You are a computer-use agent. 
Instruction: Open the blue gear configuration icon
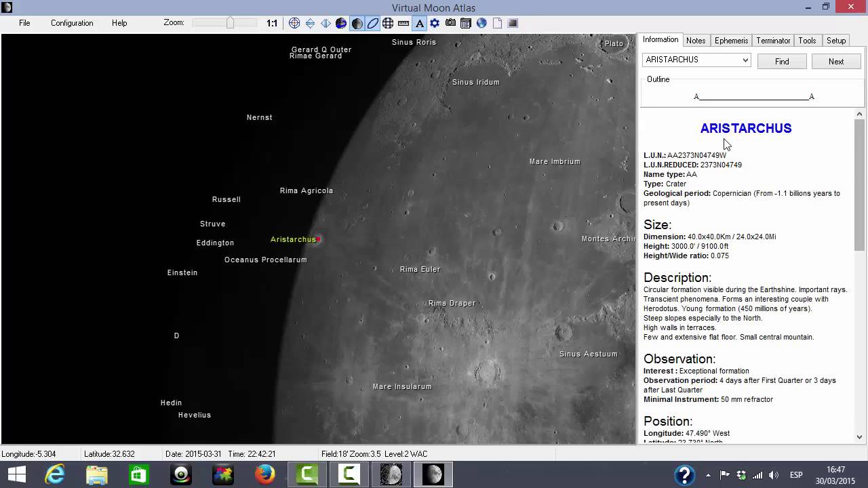[435, 23]
